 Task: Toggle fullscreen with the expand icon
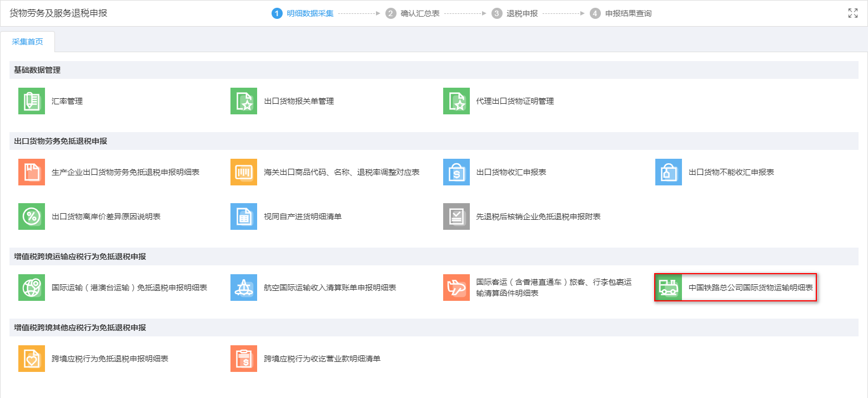853,13
